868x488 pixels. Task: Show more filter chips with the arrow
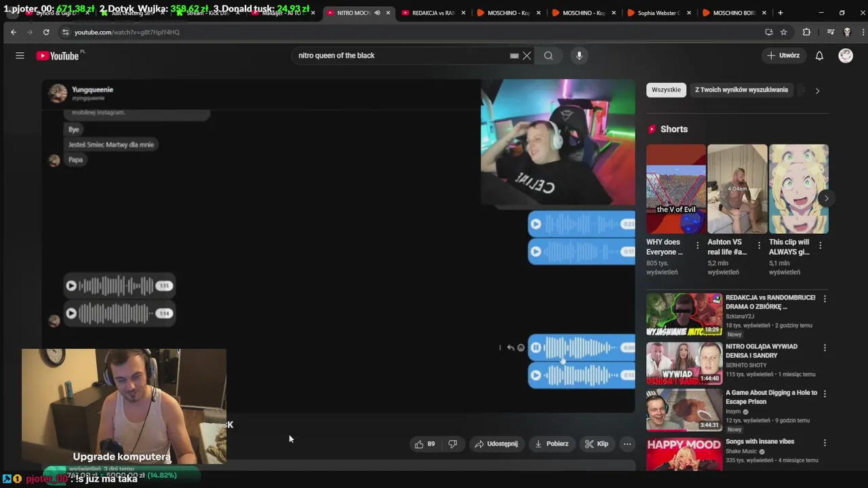(x=817, y=90)
